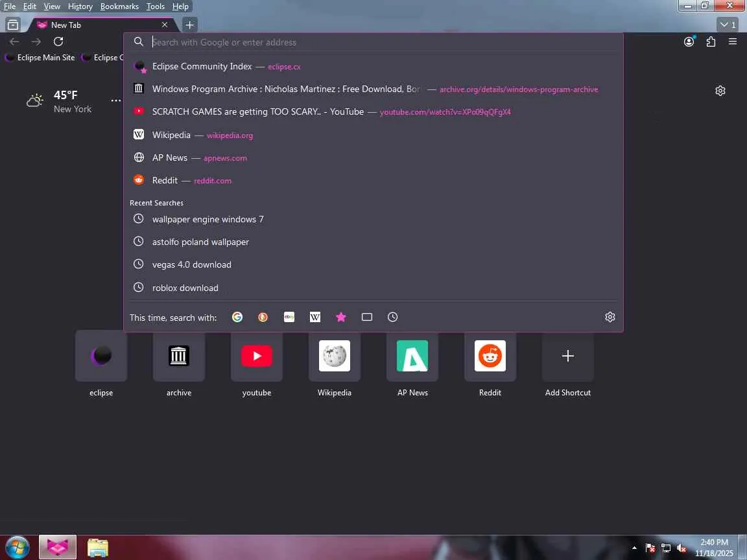This screenshot has width=747, height=560.
Task: Reload the current page
Action: [58, 42]
